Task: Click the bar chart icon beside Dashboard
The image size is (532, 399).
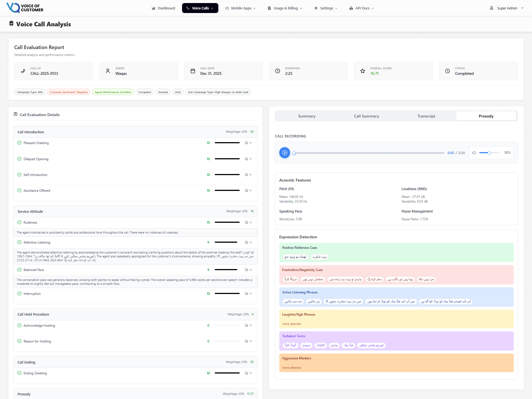Action: coord(154,8)
